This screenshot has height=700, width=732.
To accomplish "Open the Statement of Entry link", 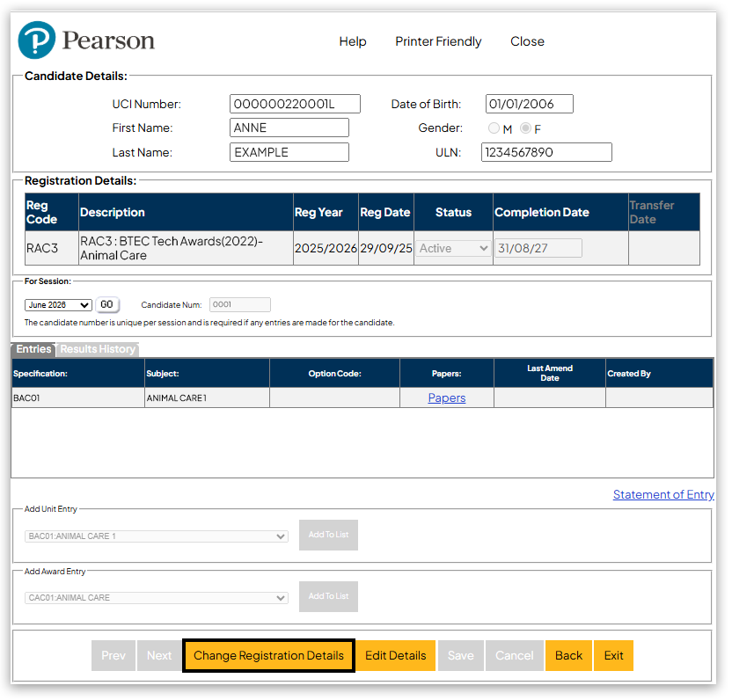I will point(663,495).
